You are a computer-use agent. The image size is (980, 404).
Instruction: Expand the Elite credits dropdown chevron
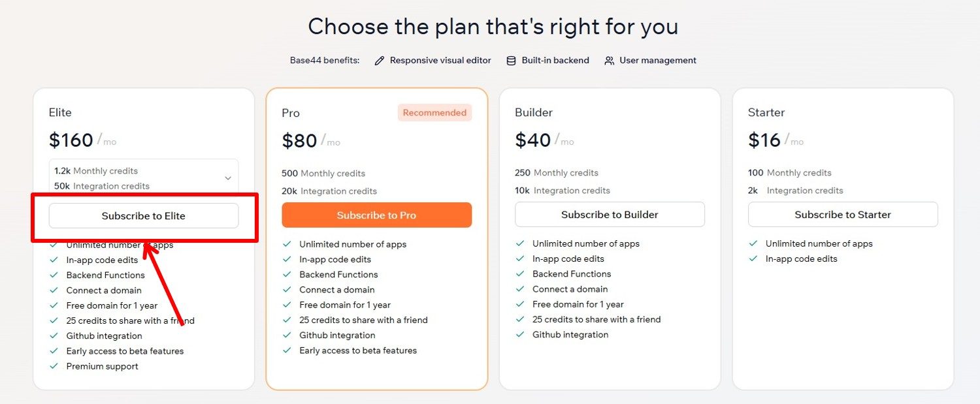click(x=228, y=178)
